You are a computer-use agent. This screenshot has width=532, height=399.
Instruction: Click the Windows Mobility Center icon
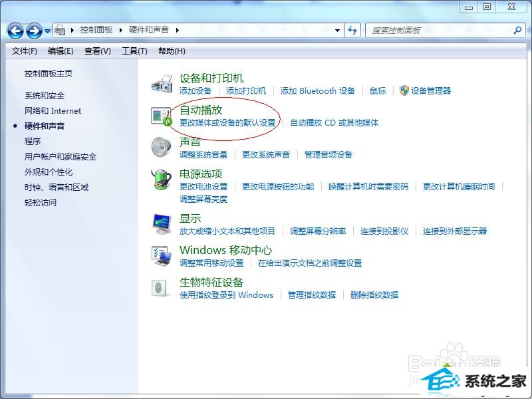pyautogui.click(x=162, y=256)
